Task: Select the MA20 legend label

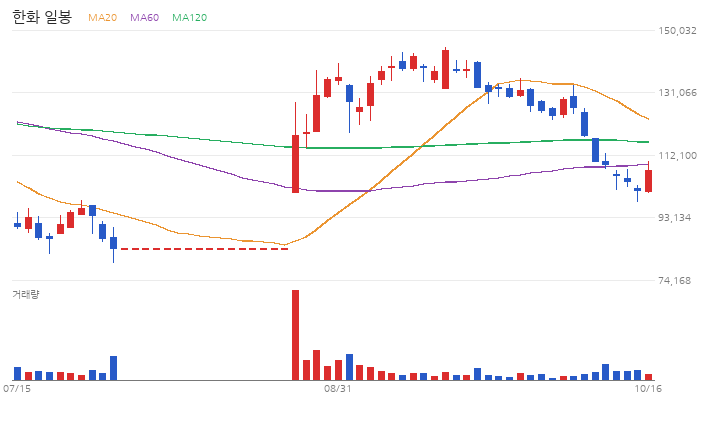Action: 102,17
